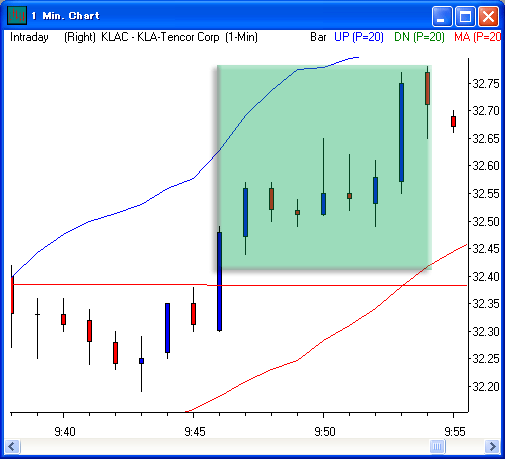Minimize the 1 Min. Chart window

pos(442,16)
